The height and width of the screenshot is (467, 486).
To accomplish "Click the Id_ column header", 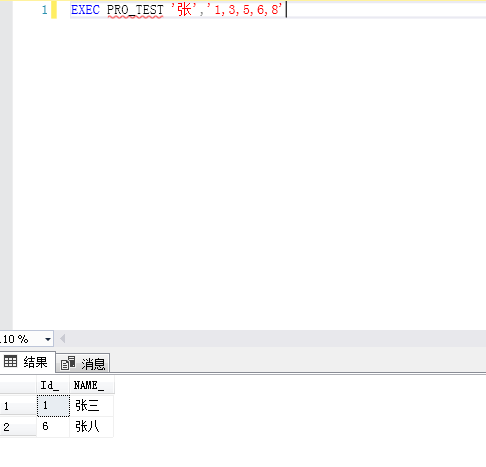I will pos(53,385).
